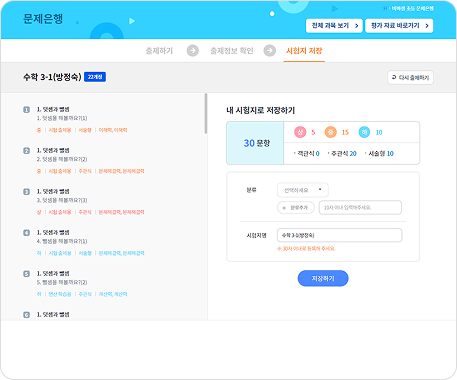Image resolution: width=457 pixels, height=380 pixels.
Task: Click the orange 중 difficulty circle
Action: (x=331, y=132)
